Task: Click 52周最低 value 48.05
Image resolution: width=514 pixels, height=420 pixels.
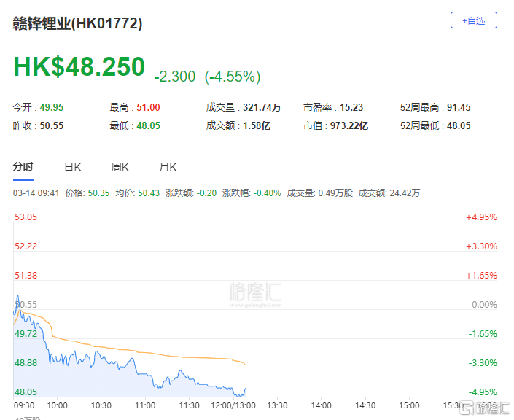Action: (459, 125)
